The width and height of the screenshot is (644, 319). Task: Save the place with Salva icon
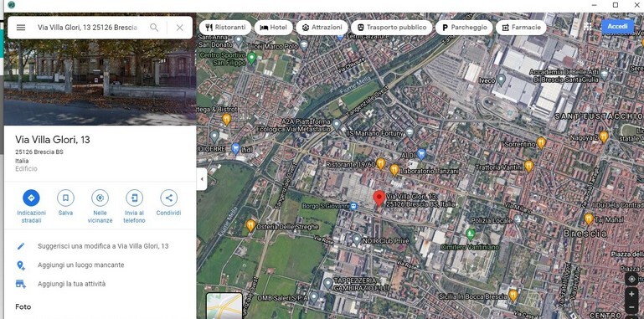pos(65,198)
